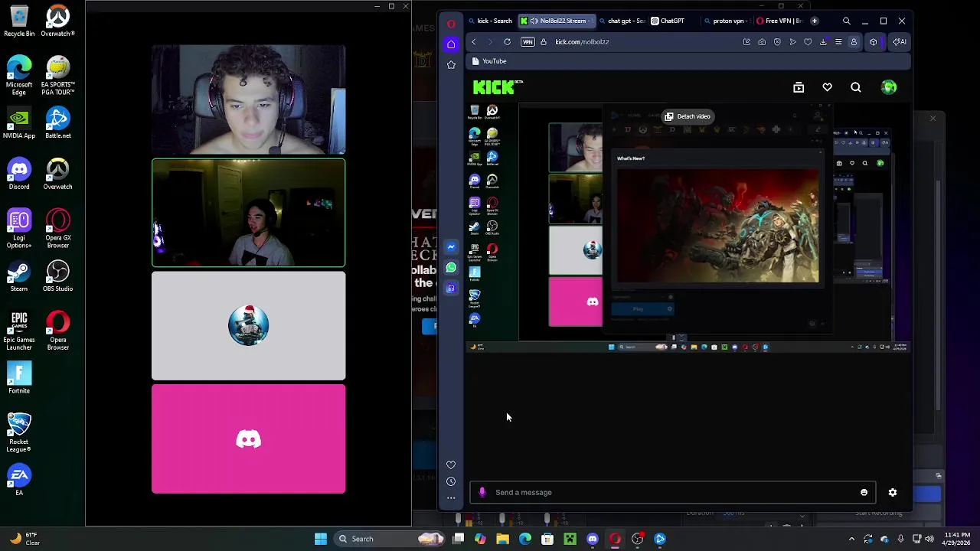Show hidden tray icons chevron
Image resolution: width=980 pixels, height=551 pixels.
point(851,539)
